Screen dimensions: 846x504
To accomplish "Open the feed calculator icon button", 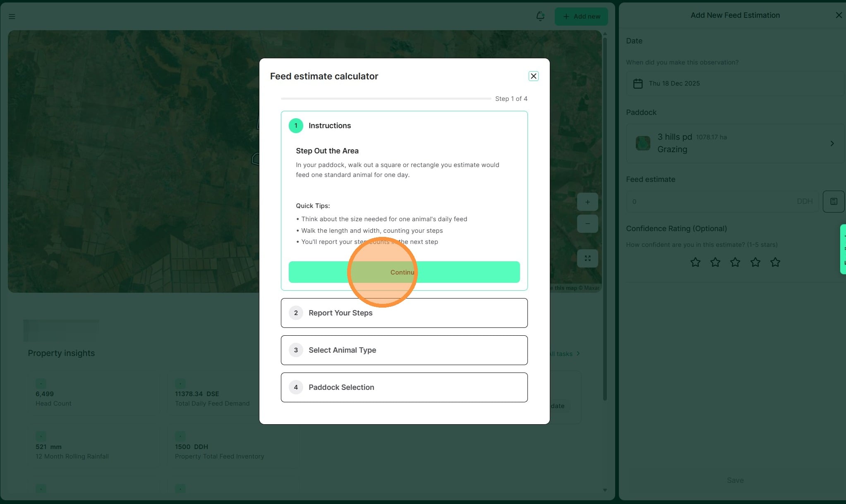I will coord(833,201).
